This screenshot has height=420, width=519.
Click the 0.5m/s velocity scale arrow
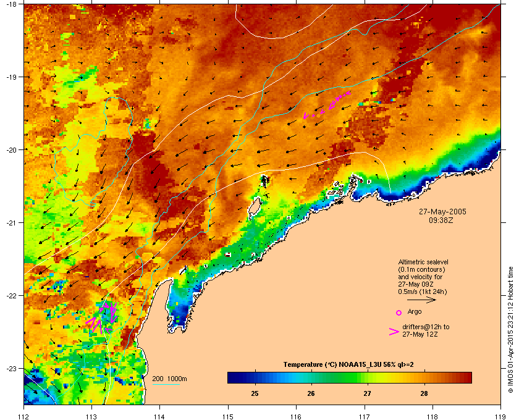click(421, 300)
